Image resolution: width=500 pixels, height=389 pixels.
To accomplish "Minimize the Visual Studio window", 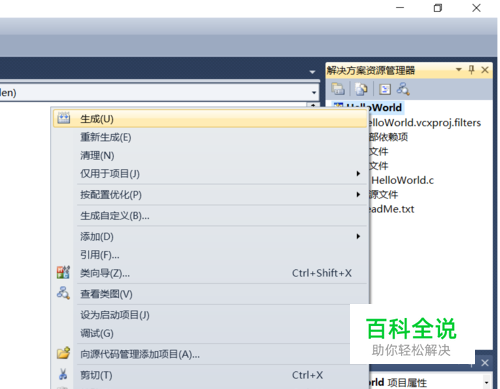I will tap(400, 8).
